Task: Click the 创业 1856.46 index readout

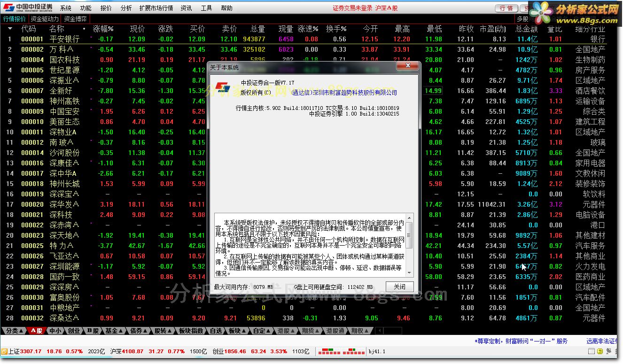Action: [x=230, y=351]
